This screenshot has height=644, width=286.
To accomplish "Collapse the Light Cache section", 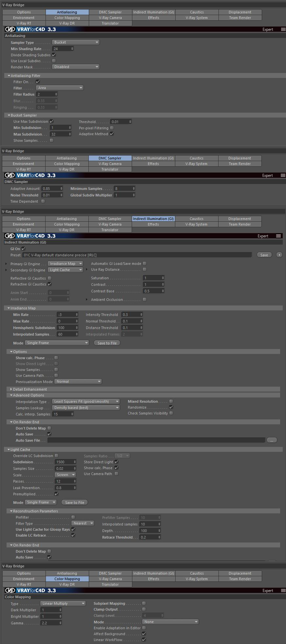I will coord(9,450).
